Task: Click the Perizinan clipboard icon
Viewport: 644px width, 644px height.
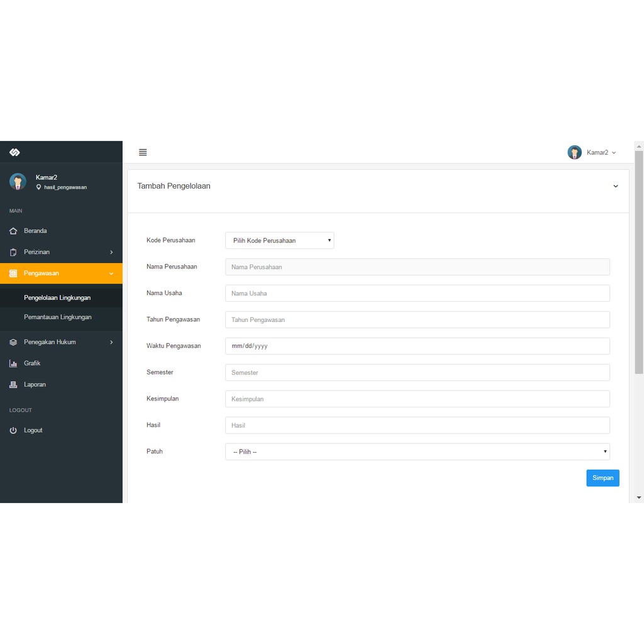Action: coord(13,252)
